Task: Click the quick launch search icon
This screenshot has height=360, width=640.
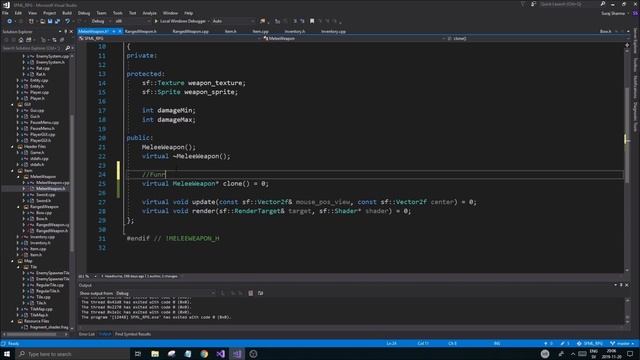Action: click(x=603, y=4)
